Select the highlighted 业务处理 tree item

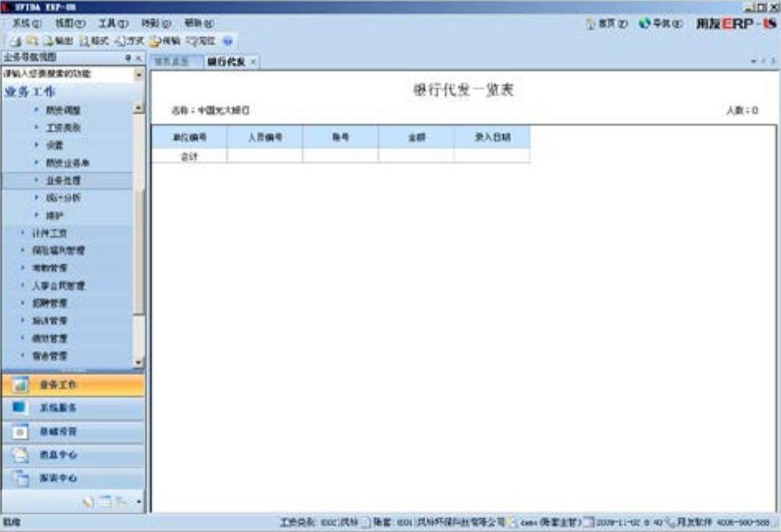click(67, 181)
